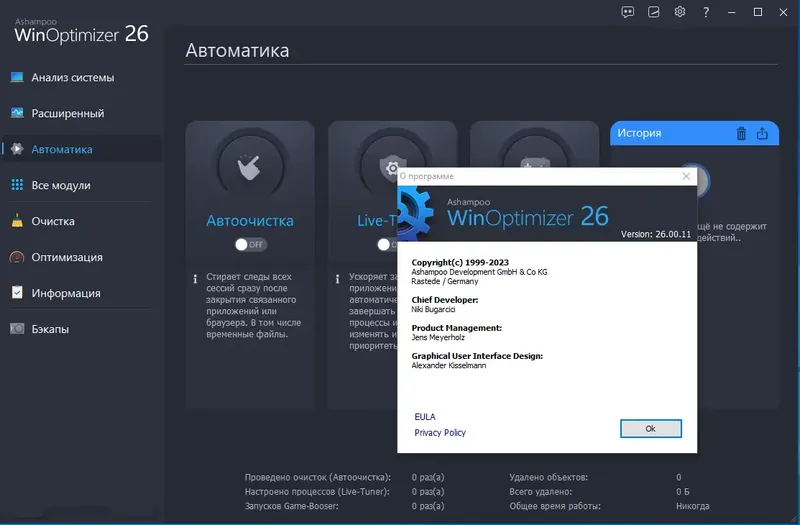Maximize the WinOptimizer window

(758, 12)
